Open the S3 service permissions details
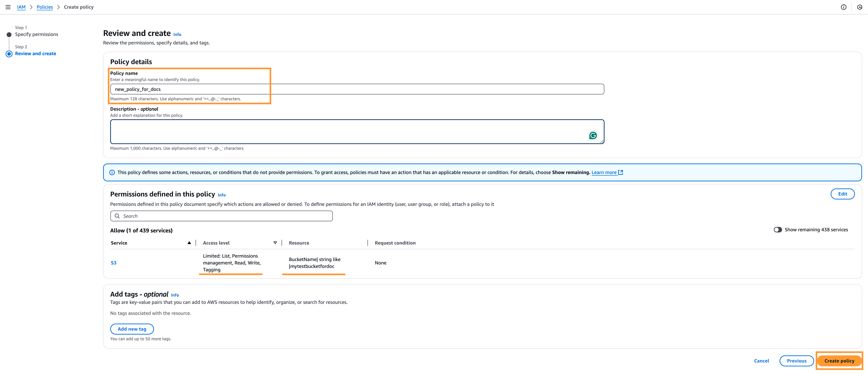The image size is (868, 376). 114,263
